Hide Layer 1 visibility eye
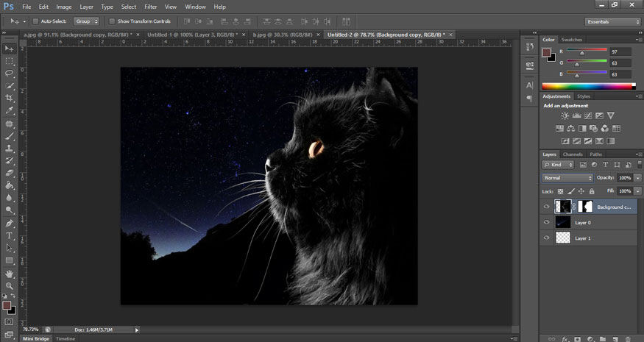Screen dimensions: 644x342 546,238
